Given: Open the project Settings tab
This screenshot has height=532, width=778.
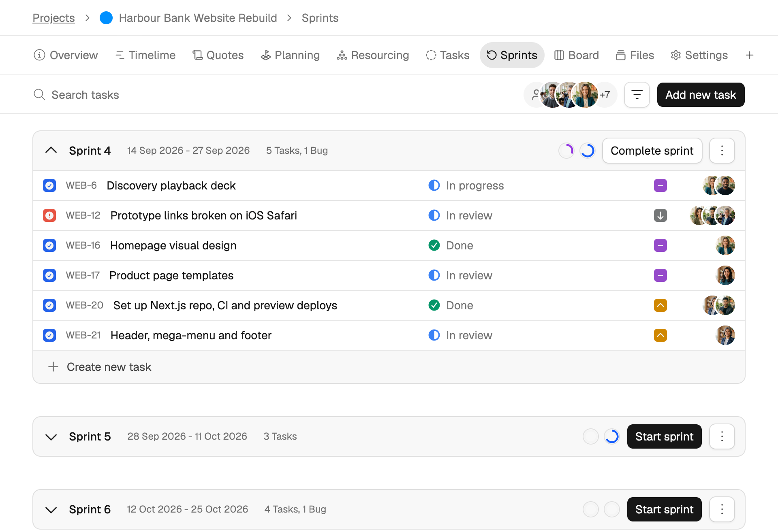Looking at the screenshot, I should (x=699, y=55).
